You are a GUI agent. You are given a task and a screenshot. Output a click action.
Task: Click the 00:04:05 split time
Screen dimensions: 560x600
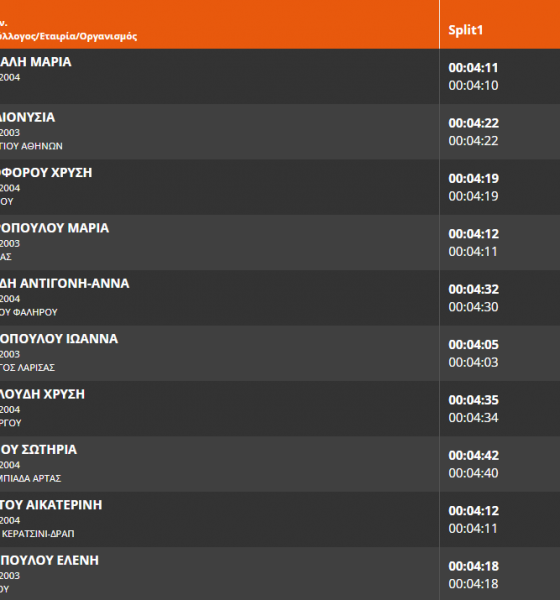pyautogui.click(x=473, y=345)
